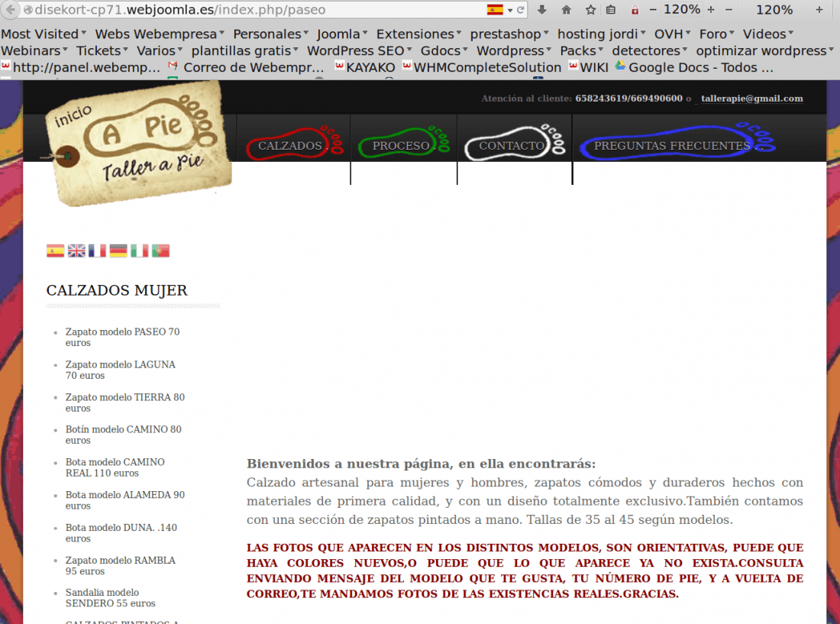Viewport: 840px width, 624px height.
Task: Open the CONTACTO menu item
Action: coord(514,144)
